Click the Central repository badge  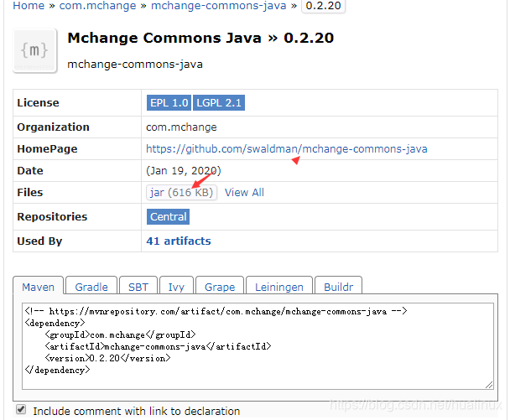click(168, 217)
